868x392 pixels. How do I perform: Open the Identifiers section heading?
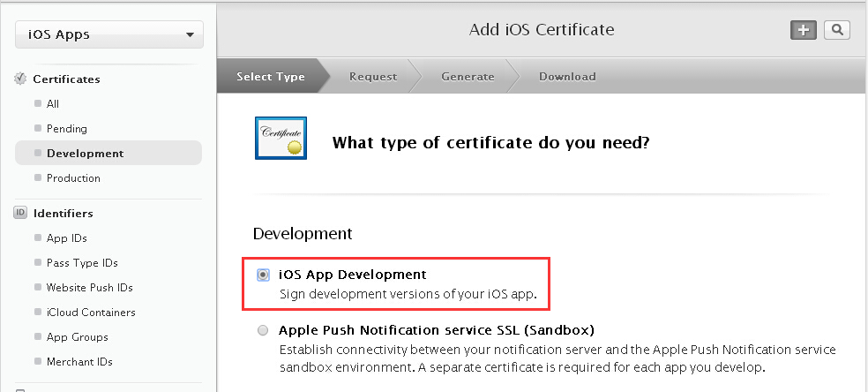[x=64, y=213]
